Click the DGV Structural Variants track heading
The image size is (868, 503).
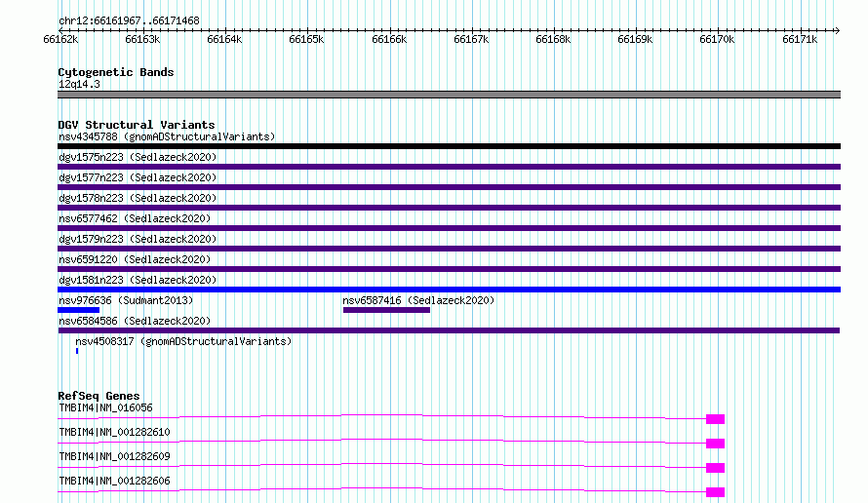[x=137, y=125]
